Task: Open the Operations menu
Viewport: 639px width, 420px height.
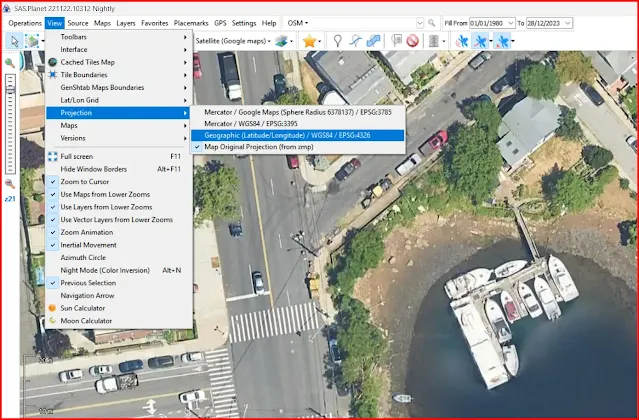Action: pyautogui.click(x=25, y=23)
